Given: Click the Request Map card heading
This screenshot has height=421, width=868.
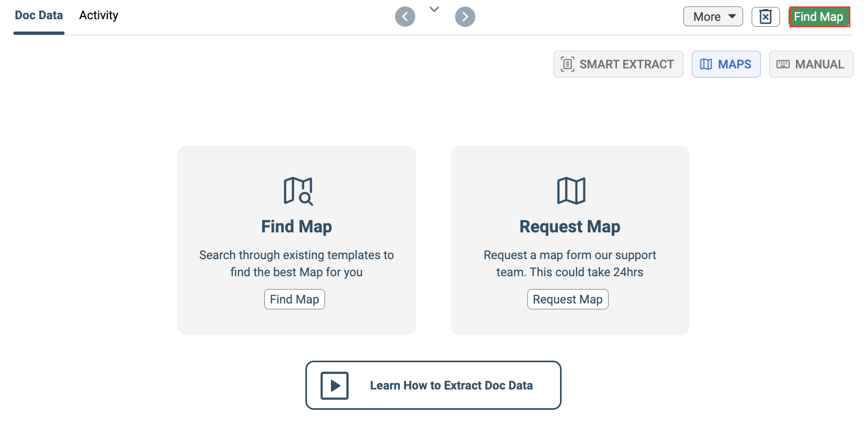Looking at the screenshot, I should (x=570, y=227).
